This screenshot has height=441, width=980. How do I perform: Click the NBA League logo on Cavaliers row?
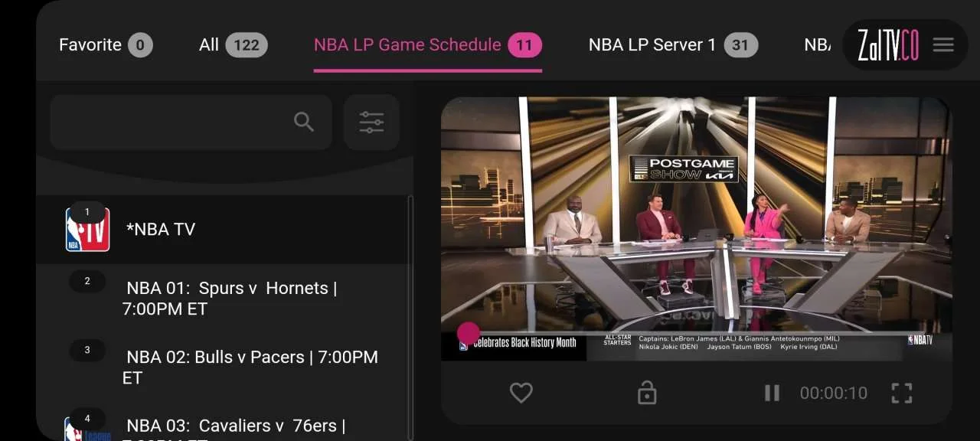[x=87, y=429]
